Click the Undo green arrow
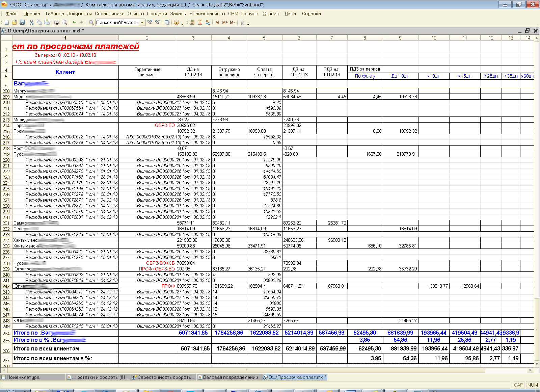Viewport: 540px width, 392px height. click(74, 22)
